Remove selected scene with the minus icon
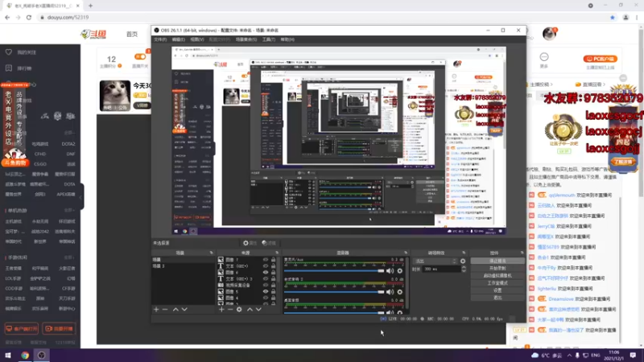The height and width of the screenshot is (362, 644). click(165, 310)
